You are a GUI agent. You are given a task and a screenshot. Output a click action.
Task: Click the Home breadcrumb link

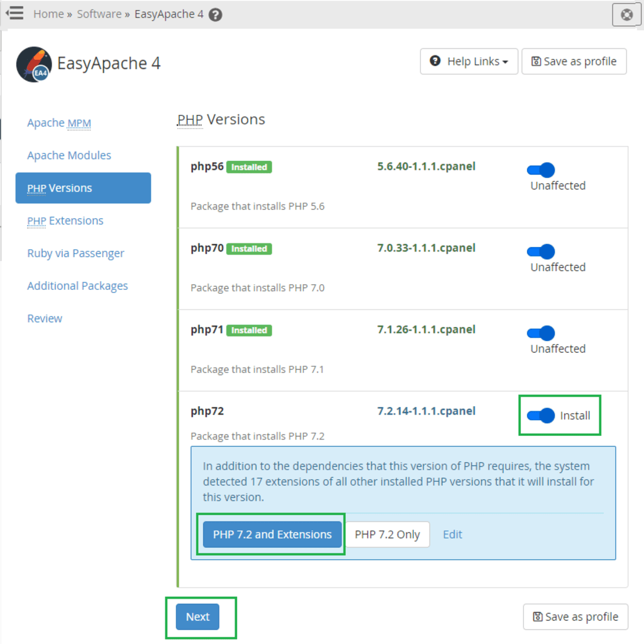pos(48,14)
